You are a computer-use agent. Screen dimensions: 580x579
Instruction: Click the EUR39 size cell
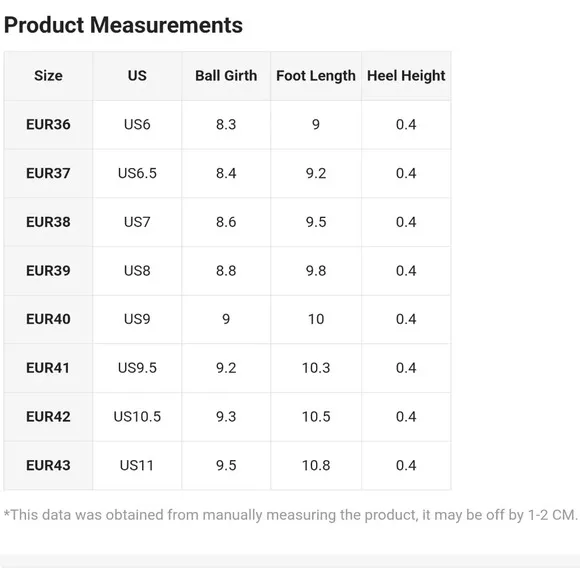[48, 271]
